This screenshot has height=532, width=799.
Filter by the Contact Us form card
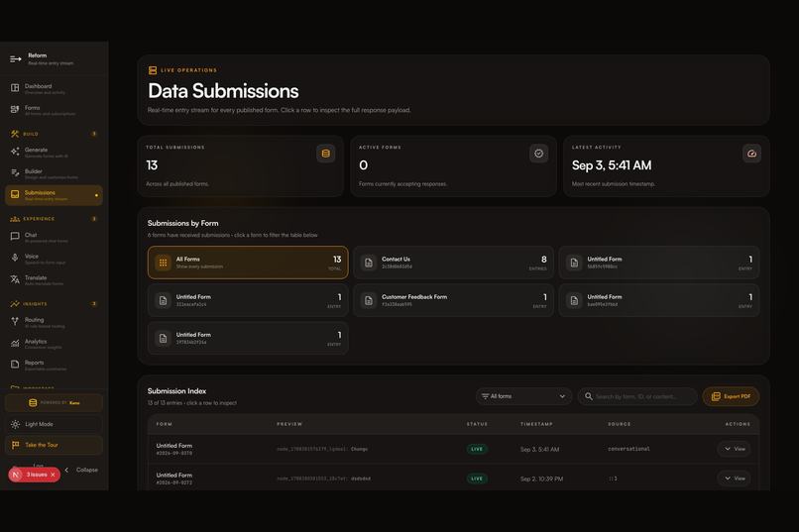pyautogui.click(x=453, y=263)
